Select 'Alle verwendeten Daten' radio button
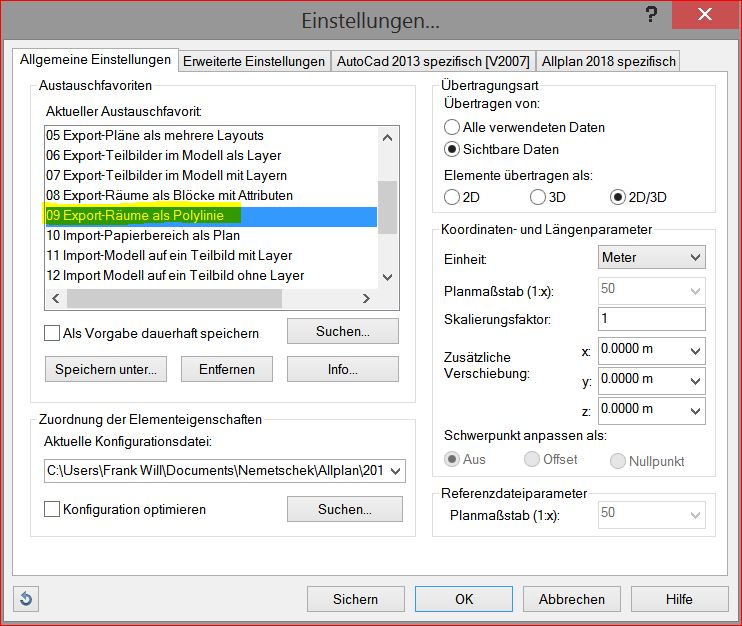The height and width of the screenshot is (626, 742). coord(452,127)
